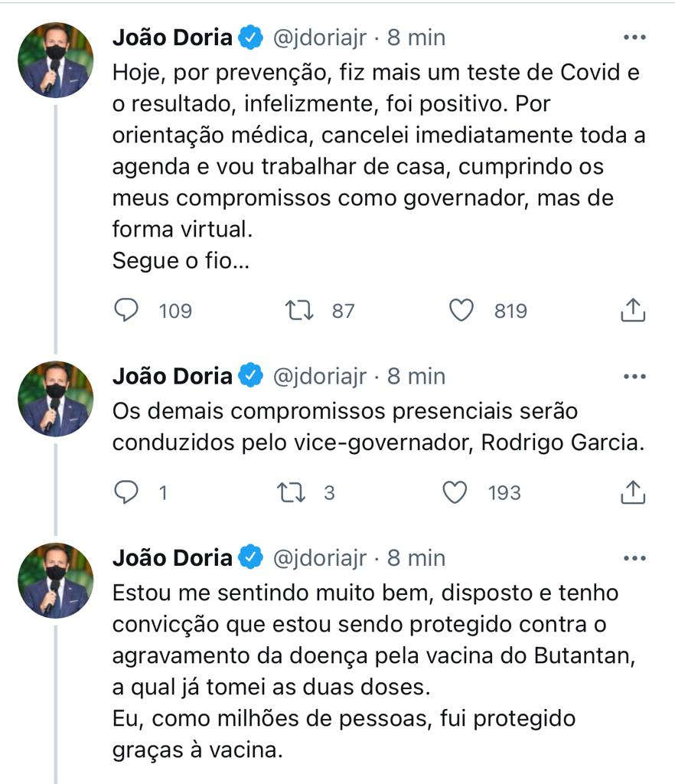Retweet the Covid positive test tweet
Viewport: 675px width, 784px height.
click(x=297, y=311)
